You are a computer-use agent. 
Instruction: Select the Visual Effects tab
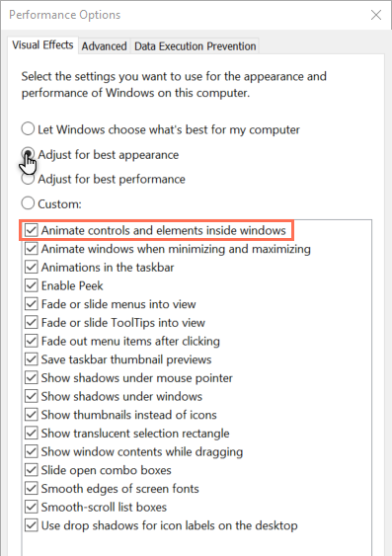pyautogui.click(x=42, y=45)
